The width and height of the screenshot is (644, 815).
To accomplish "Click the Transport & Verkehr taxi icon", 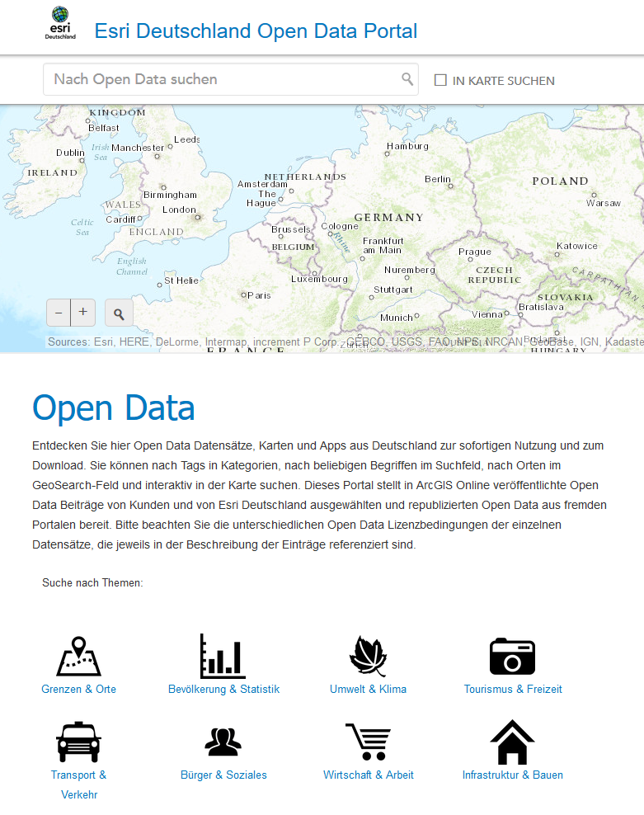I will coord(78,742).
